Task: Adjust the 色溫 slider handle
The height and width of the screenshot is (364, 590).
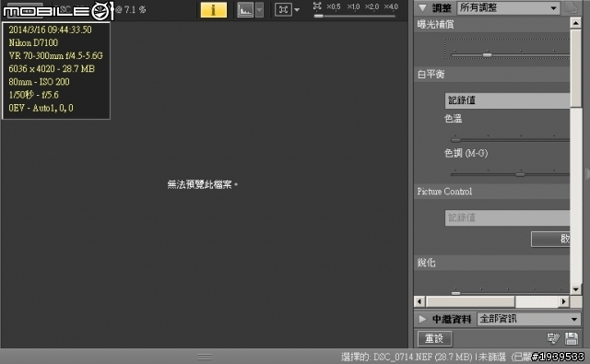Action: [455, 140]
